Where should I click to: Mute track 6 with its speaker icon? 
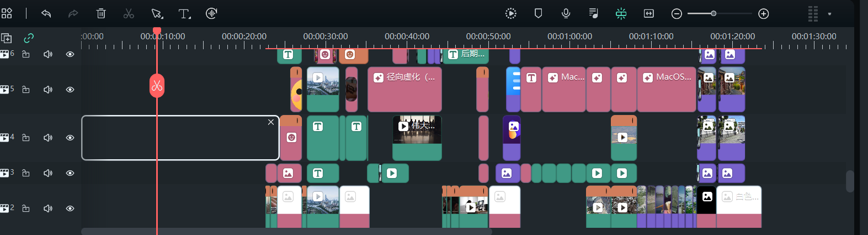tap(48, 54)
